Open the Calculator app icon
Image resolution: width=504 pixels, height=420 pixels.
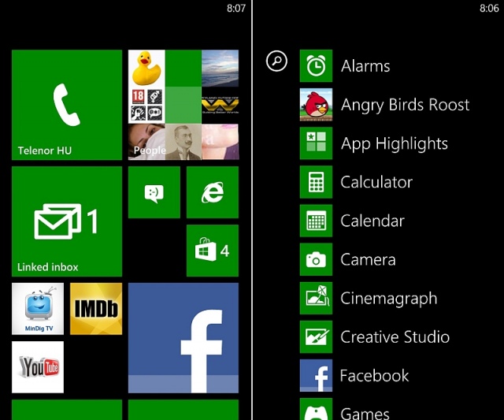point(316,182)
